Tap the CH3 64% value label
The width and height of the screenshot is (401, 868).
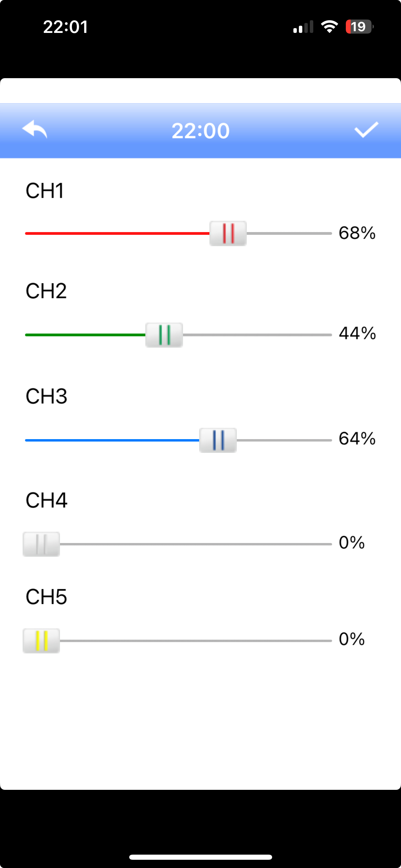point(357,438)
